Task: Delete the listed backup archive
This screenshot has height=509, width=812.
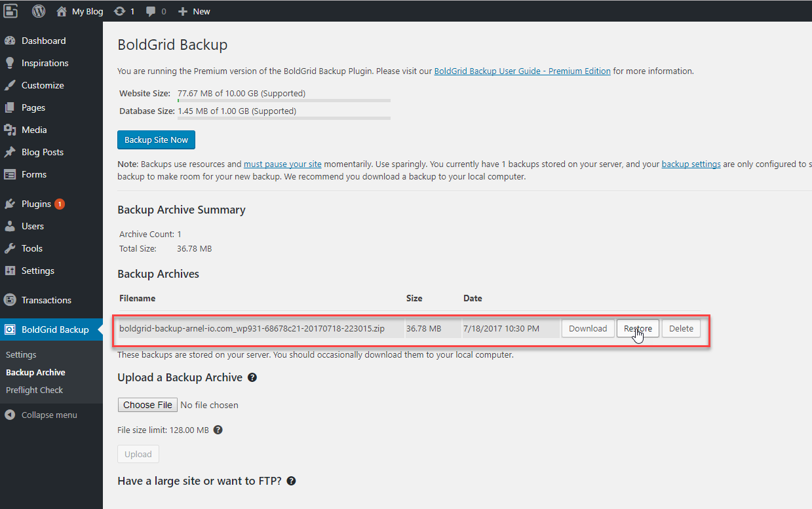Action: (x=681, y=328)
